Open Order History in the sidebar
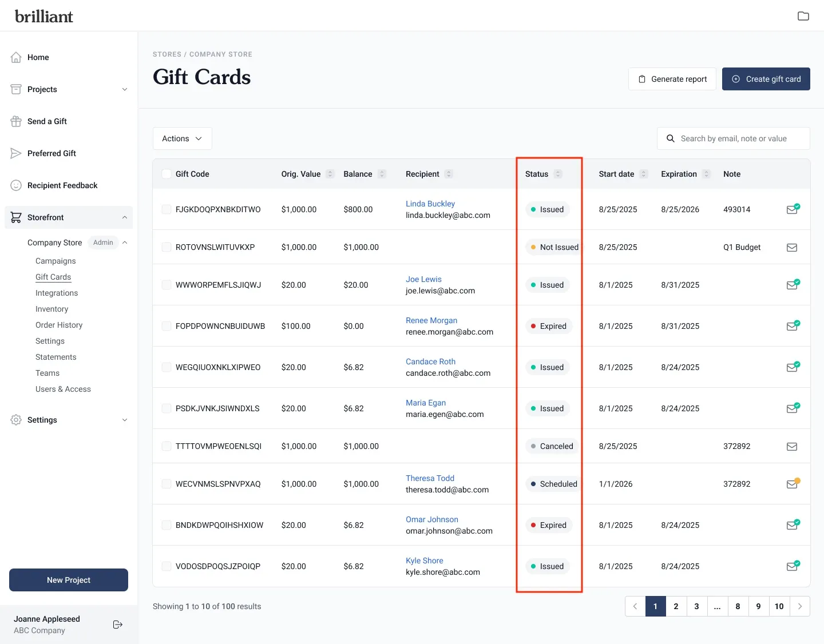Viewport: 824px width, 644px height. click(x=59, y=325)
